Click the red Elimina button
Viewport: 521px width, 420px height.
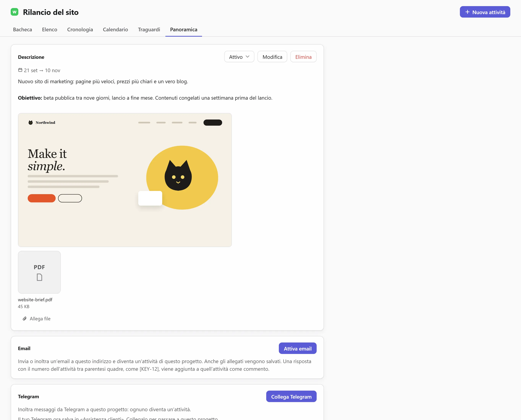[303, 57]
